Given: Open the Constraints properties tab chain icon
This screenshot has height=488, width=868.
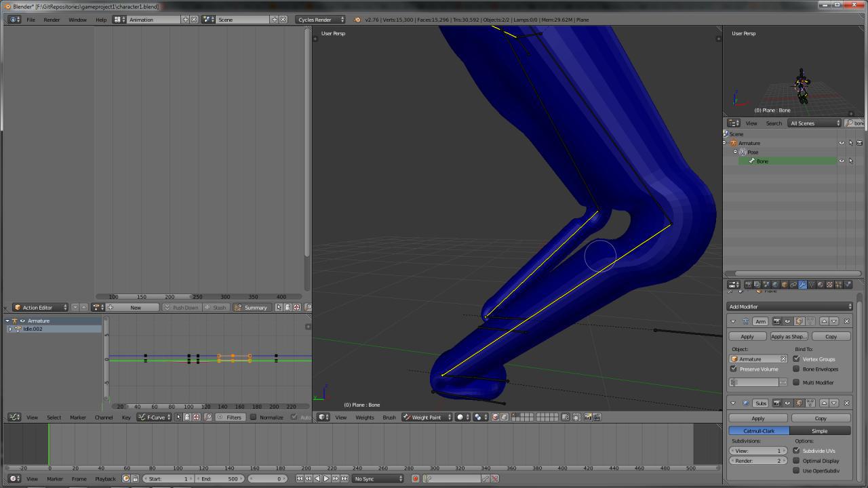Looking at the screenshot, I should (x=793, y=285).
